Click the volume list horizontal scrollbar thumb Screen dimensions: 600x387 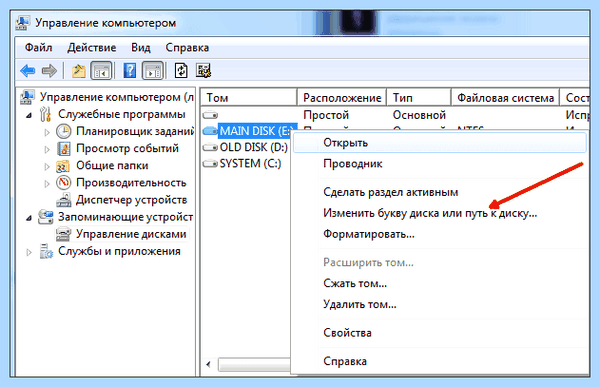(x=254, y=364)
